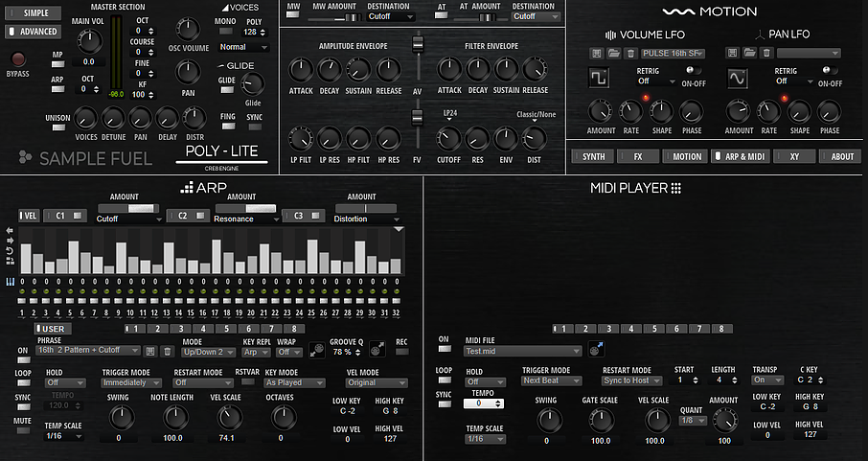The width and height of the screenshot is (868, 461).
Task: Open the MIDI FILE Test.mid dropdown
Action: 523,351
